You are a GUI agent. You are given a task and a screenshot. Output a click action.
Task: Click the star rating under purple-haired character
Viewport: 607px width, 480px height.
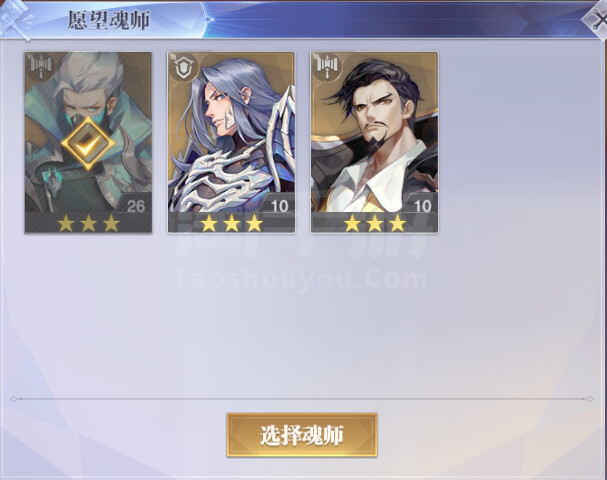click(231, 223)
